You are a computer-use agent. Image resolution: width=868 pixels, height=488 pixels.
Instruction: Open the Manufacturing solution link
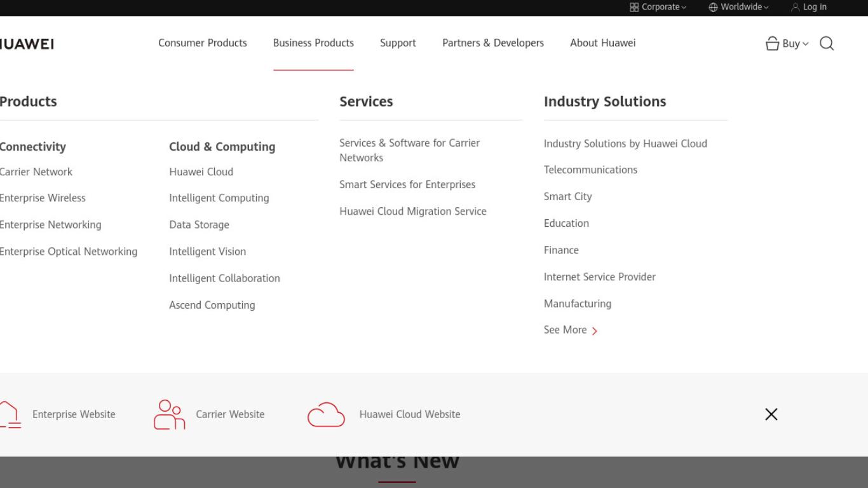pyautogui.click(x=578, y=304)
